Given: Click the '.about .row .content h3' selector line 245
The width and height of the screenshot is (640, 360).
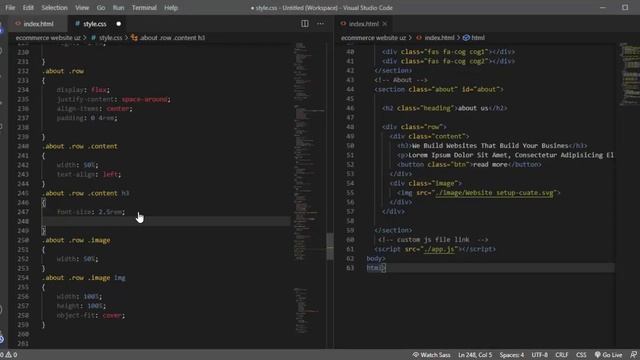Looking at the screenshot, I should (85, 193).
